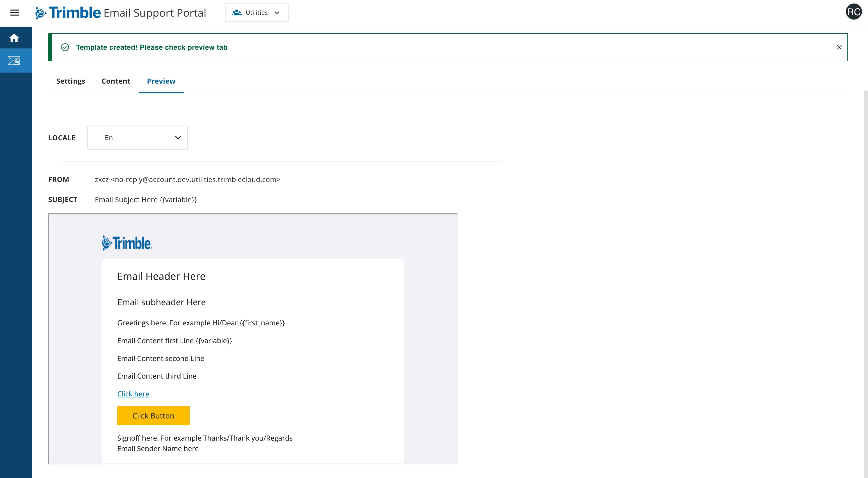
Task: Follow the Click here link
Action: [x=133, y=394]
